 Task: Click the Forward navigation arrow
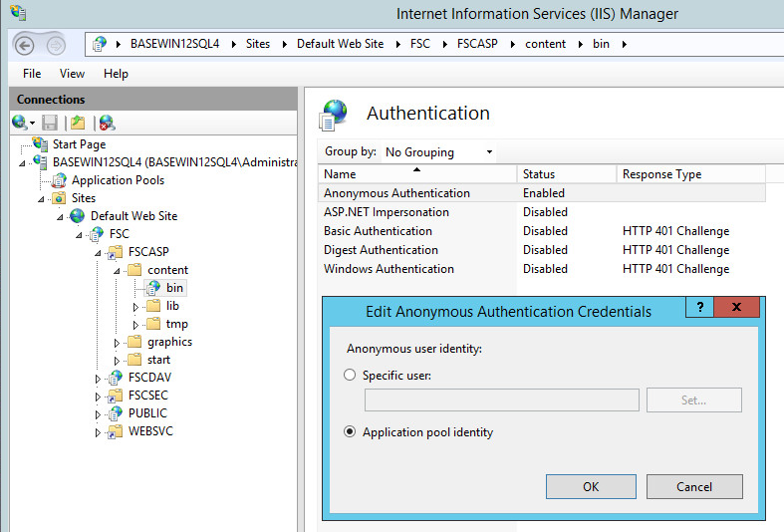pos(56,45)
